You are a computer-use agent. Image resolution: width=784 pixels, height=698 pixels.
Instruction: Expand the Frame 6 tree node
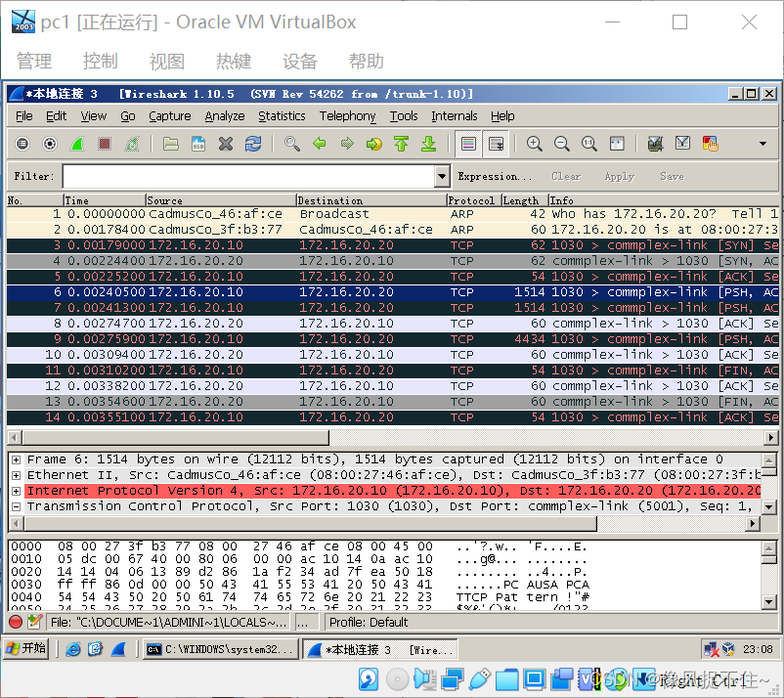16,459
